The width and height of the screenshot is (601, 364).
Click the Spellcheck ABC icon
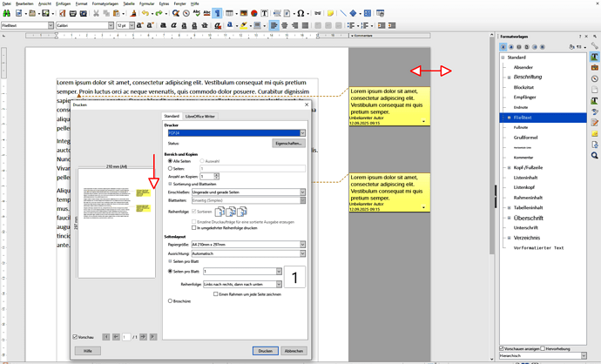tap(197, 13)
